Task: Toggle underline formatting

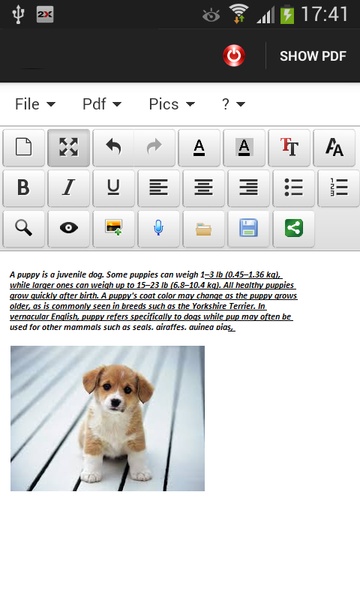Action: pyautogui.click(x=114, y=188)
